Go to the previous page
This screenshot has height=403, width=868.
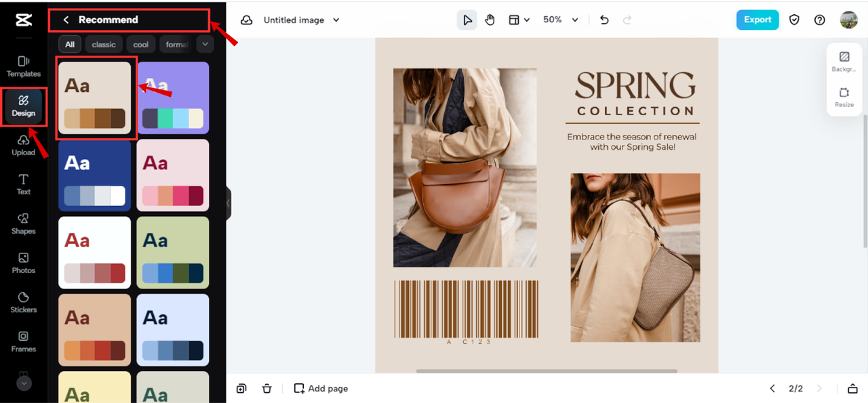pos(772,389)
